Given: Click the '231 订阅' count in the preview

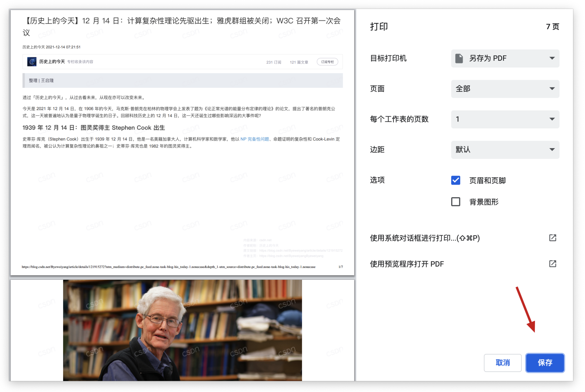Looking at the screenshot, I should [274, 62].
